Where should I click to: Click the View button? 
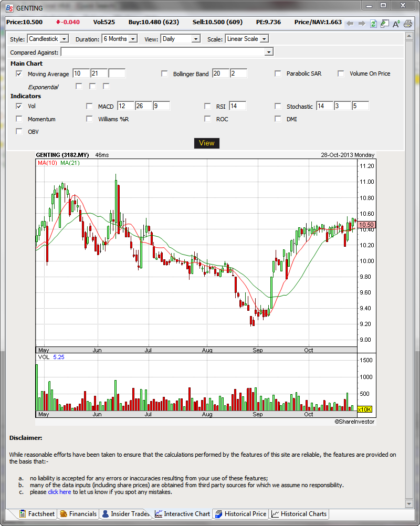(x=207, y=143)
